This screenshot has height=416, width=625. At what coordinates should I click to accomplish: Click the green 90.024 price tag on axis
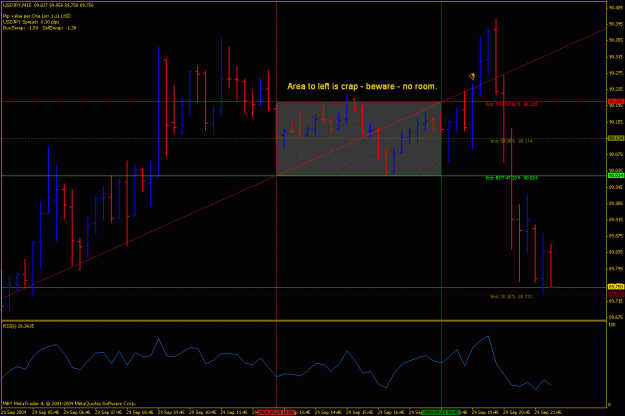point(616,175)
